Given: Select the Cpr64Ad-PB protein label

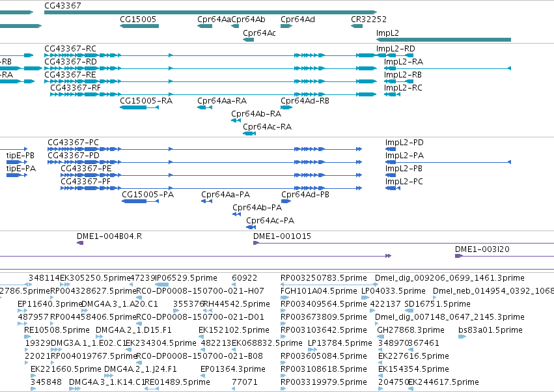Looking at the screenshot, I should click(x=305, y=195).
